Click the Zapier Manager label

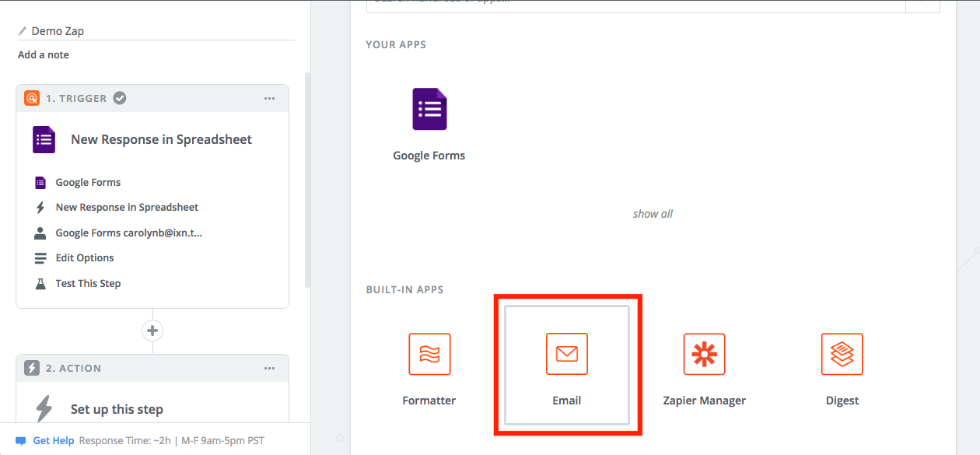(x=705, y=401)
